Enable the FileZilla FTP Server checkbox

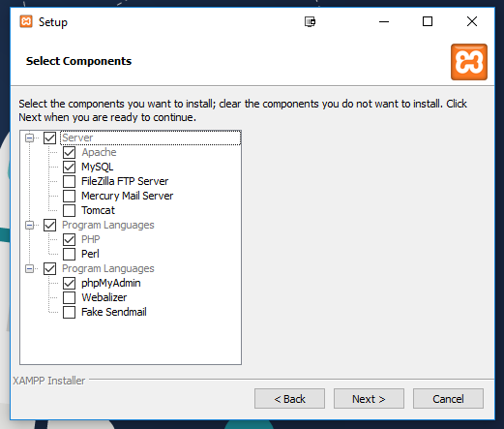pos(69,181)
